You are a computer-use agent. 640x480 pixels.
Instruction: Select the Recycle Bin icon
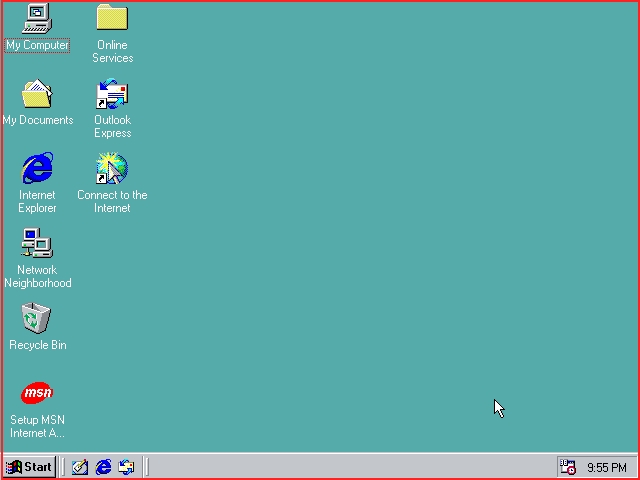pos(37,319)
